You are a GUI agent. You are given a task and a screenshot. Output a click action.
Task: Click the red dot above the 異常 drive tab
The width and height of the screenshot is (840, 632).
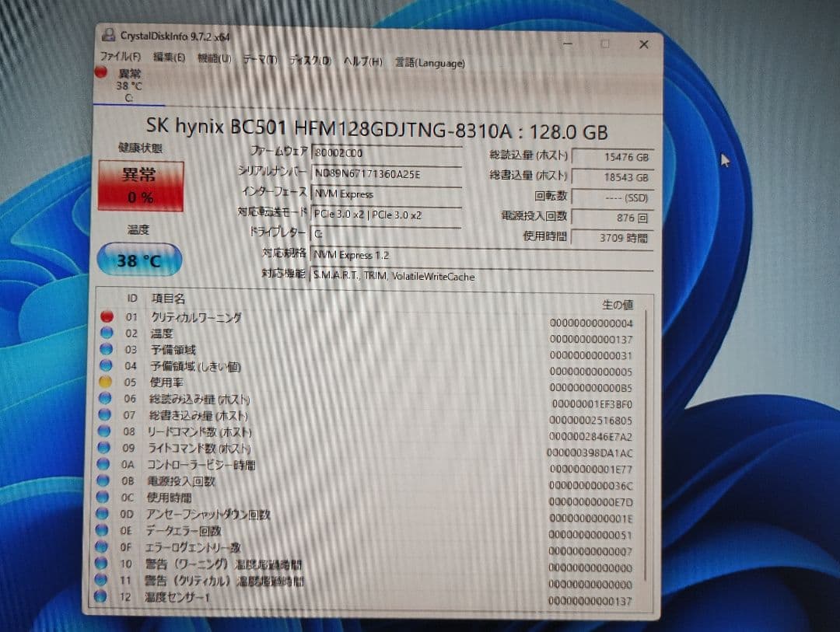click(101, 72)
